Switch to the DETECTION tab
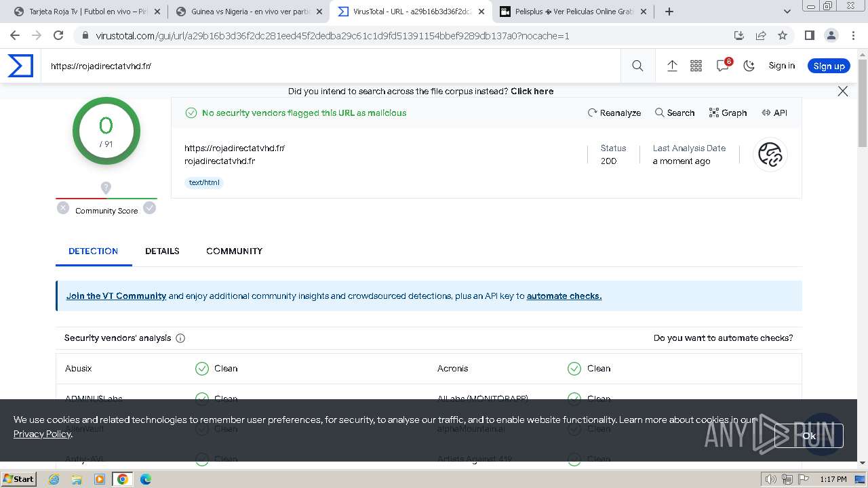This screenshot has width=868, height=488. [x=94, y=251]
